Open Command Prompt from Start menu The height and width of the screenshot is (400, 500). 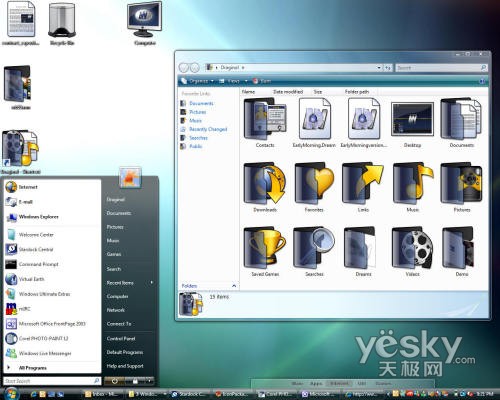pos(53,264)
